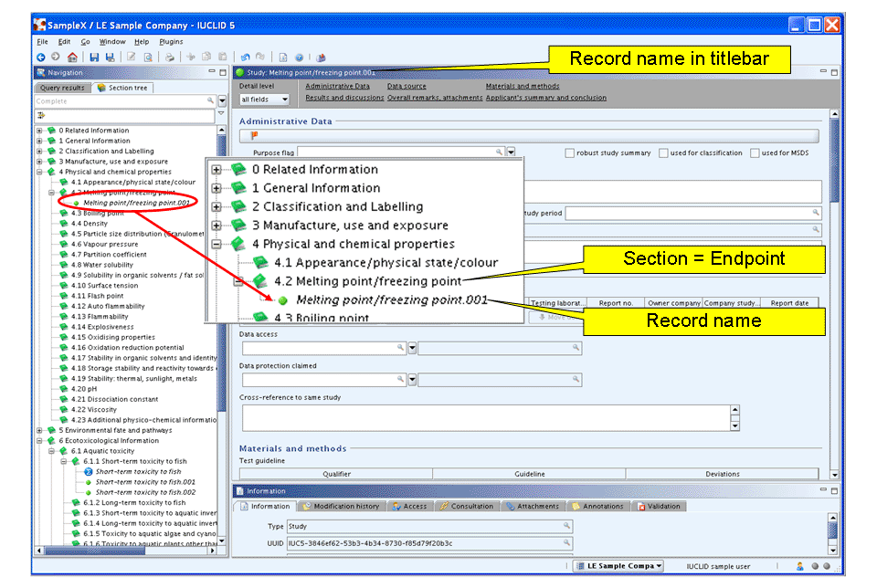The width and height of the screenshot is (877, 588).
Task: Maximize the Navigation panel via its icon
Action: [x=222, y=72]
